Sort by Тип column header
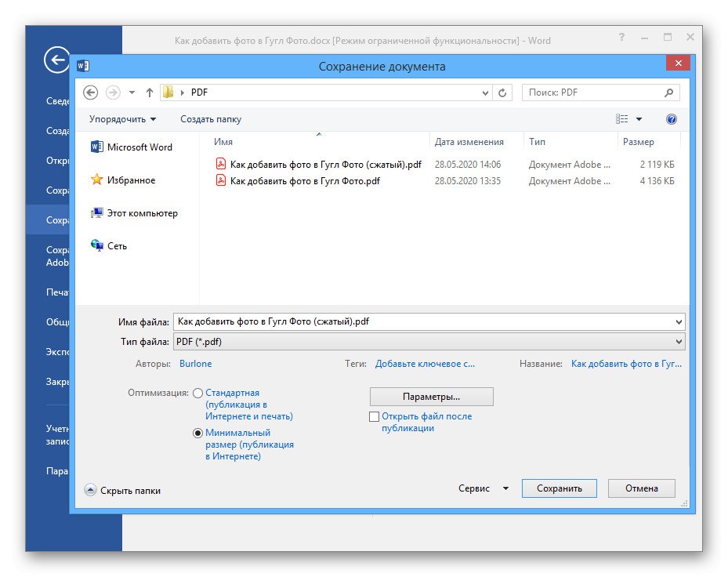The height and width of the screenshot is (577, 728). (x=537, y=142)
